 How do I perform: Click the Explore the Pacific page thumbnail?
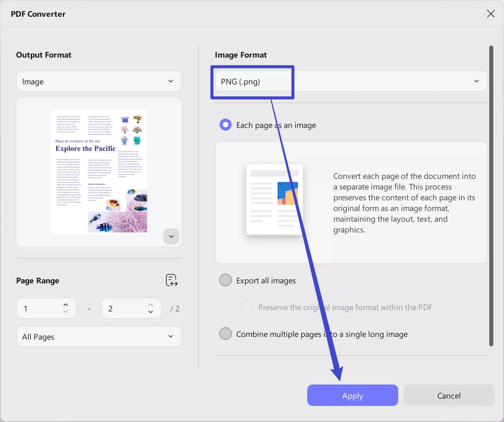[x=99, y=171]
